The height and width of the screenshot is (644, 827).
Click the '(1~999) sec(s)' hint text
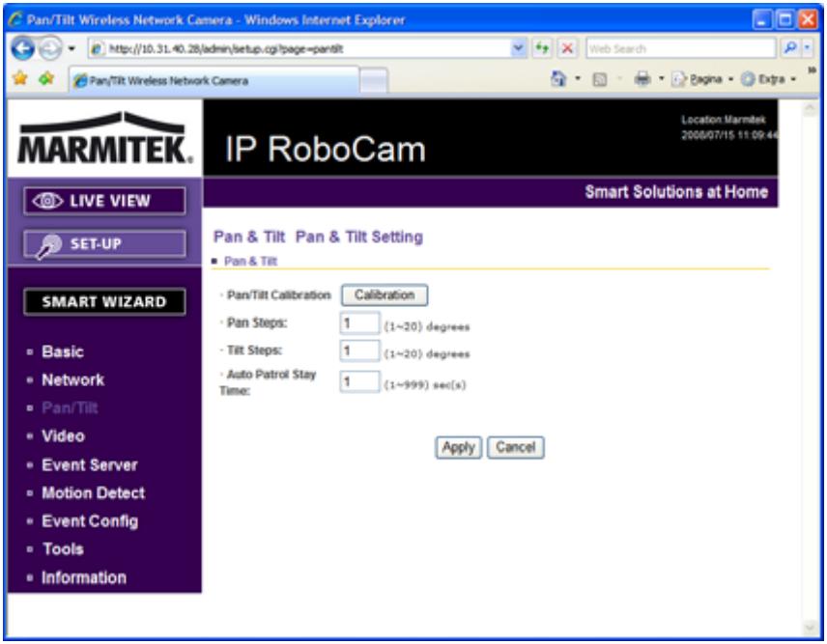pos(425,385)
